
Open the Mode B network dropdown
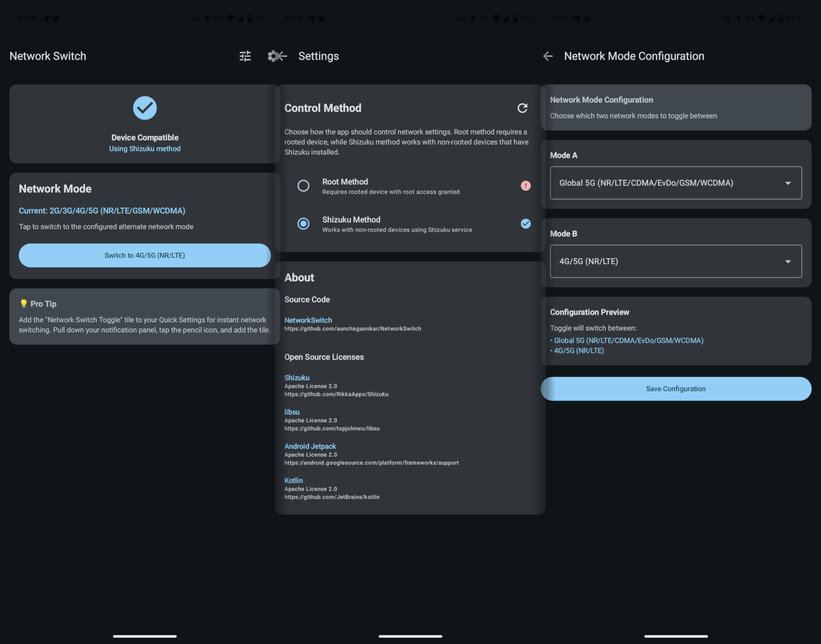pos(675,261)
